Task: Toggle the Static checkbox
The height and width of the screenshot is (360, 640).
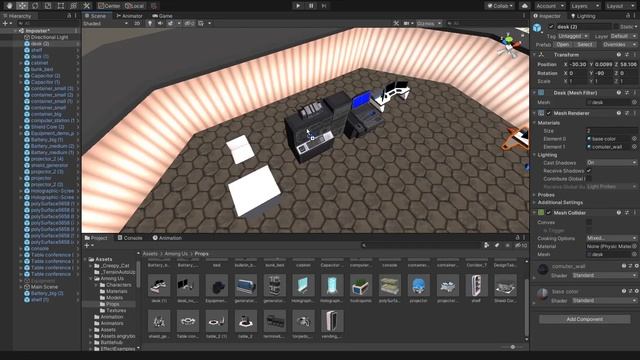Action: click(616, 27)
